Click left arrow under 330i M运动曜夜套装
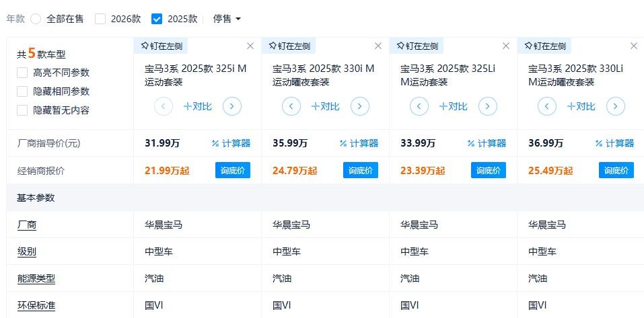This screenshot has width=644, height=318. [x=291, y=107]
